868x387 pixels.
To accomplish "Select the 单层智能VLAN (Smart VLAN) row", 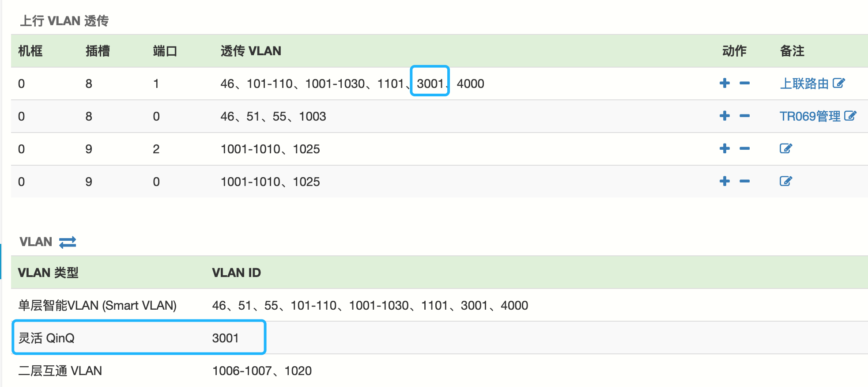I will [97, 305].
